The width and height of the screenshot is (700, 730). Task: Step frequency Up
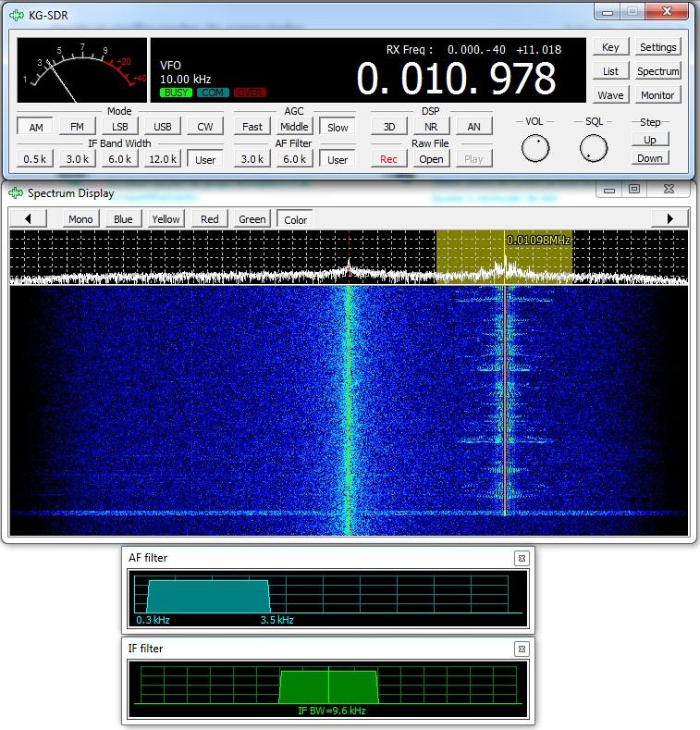650,140
